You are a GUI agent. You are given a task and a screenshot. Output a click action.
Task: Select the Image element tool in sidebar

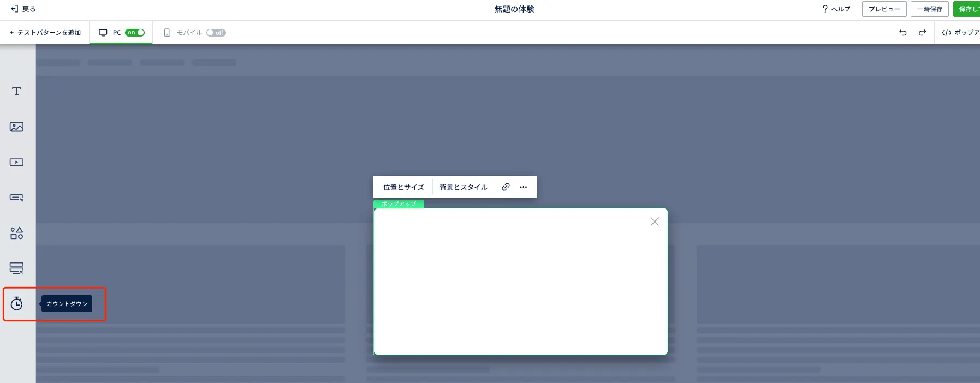pyautogui.click(x=16, y=127)
